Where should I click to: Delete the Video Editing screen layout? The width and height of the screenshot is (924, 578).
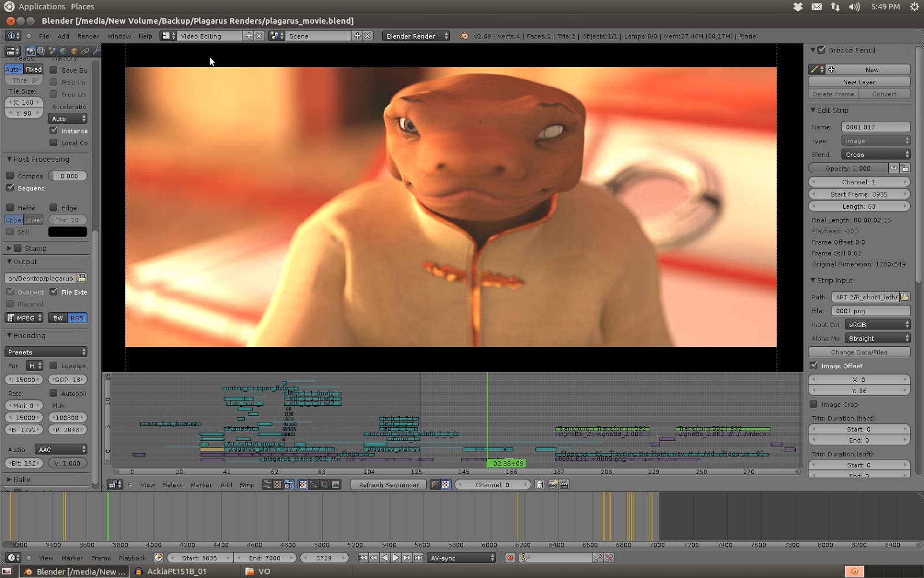coord(259,36)
